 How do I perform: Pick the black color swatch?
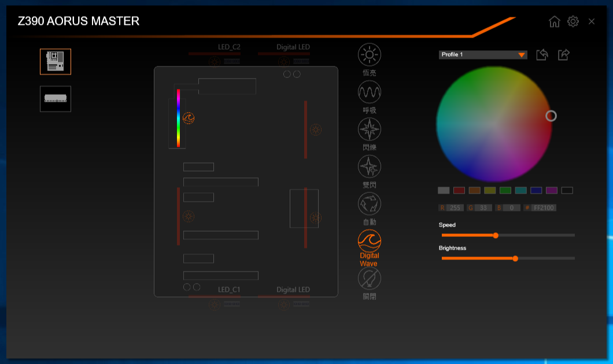click(x=567, y=191)
